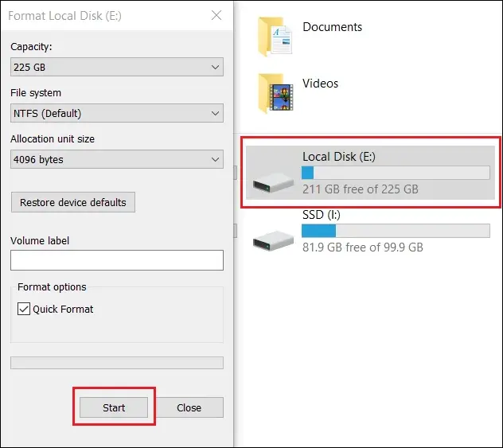Toggle the Quick Format checkbox
The height and width of the screenshot is (448, 503).
[x=24, y=309]
